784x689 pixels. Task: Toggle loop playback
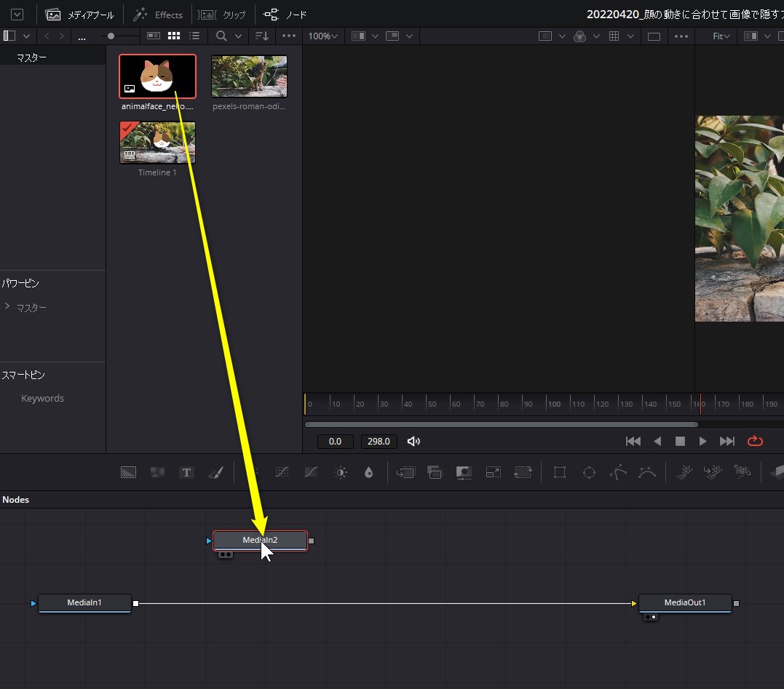[x=755, y=441]
